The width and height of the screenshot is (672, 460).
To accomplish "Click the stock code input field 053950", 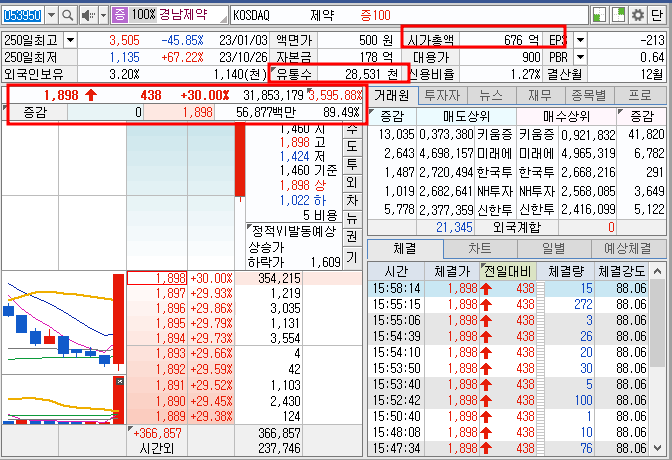I will [x=22, y=15].
